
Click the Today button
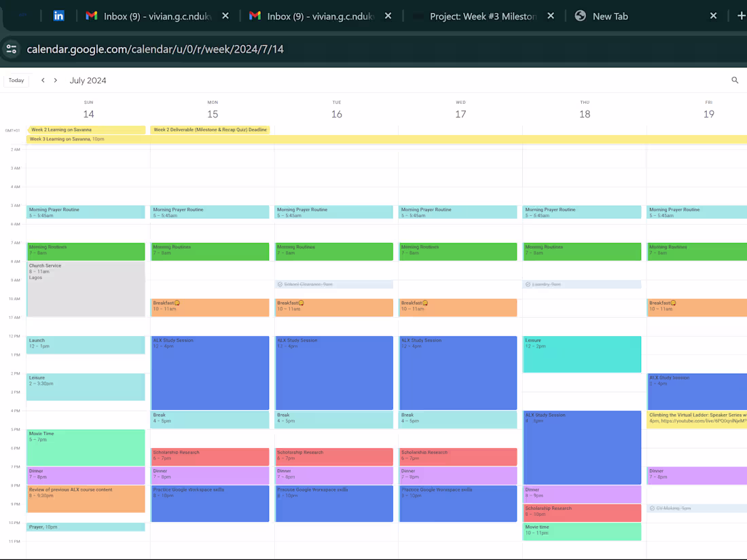[16, 79]
